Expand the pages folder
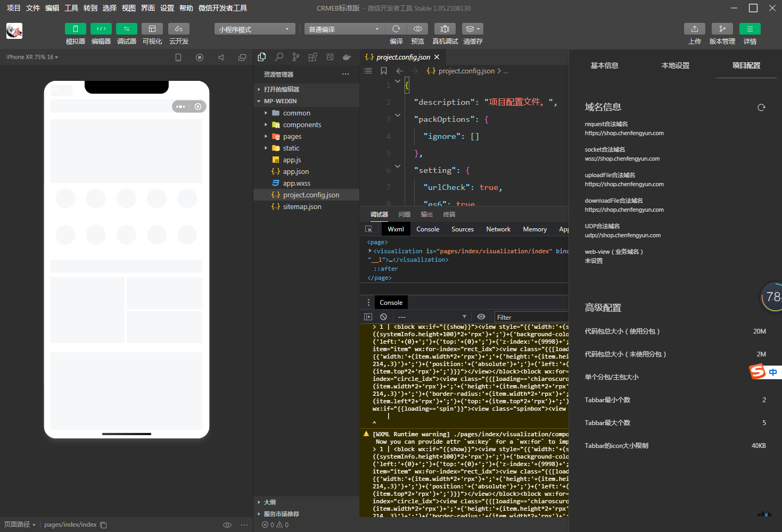This screenshot has height=532, width=782. click(x=306, y=136)
